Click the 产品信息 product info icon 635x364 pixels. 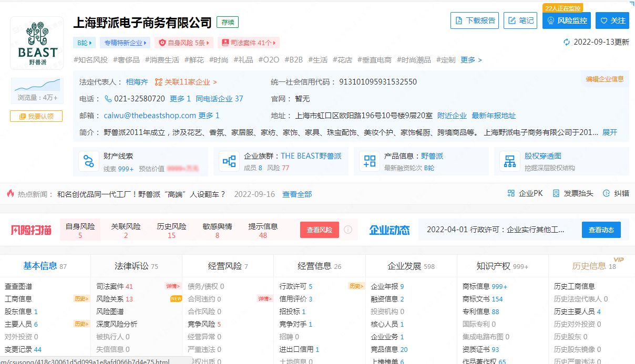(368, 161)
